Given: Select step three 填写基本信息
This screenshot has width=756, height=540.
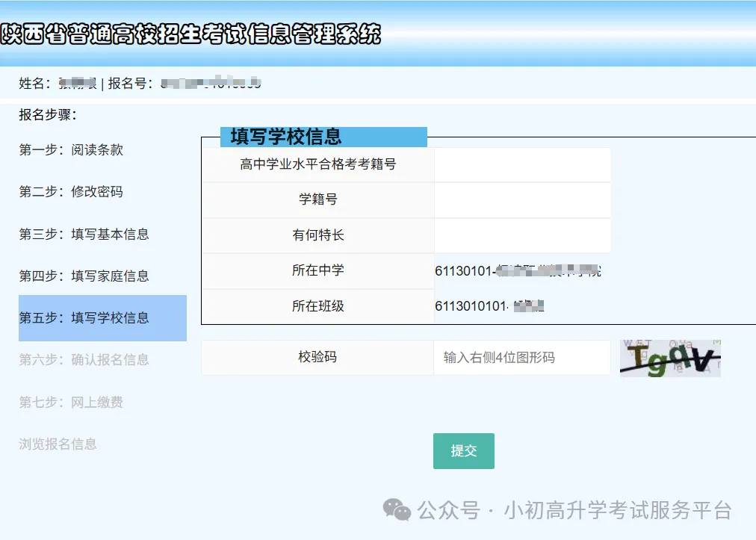Looking at the screenshot, I should [84, 235].
